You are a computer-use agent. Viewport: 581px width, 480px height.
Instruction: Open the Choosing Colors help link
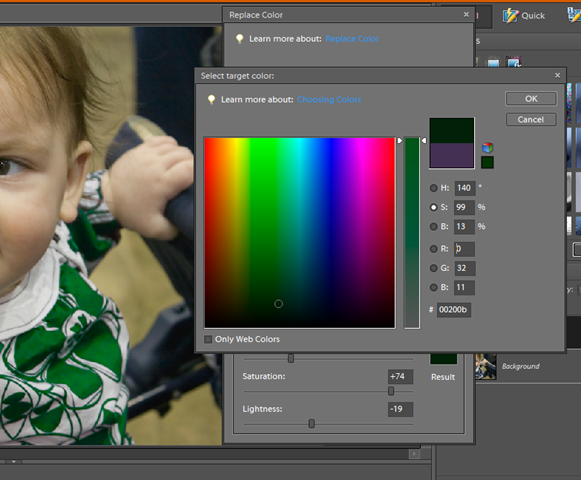329,100
